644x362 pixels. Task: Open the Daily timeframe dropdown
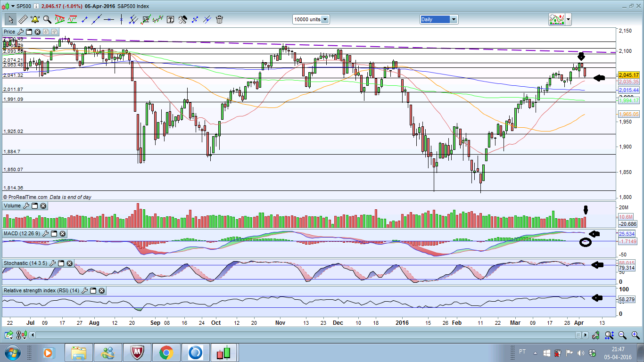(x=454, y=19)
